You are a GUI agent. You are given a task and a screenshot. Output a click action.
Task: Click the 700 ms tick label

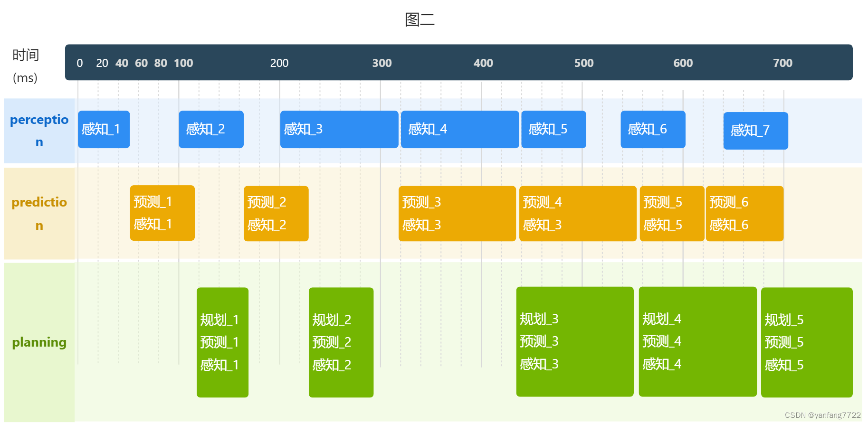[x=782, y=63]
